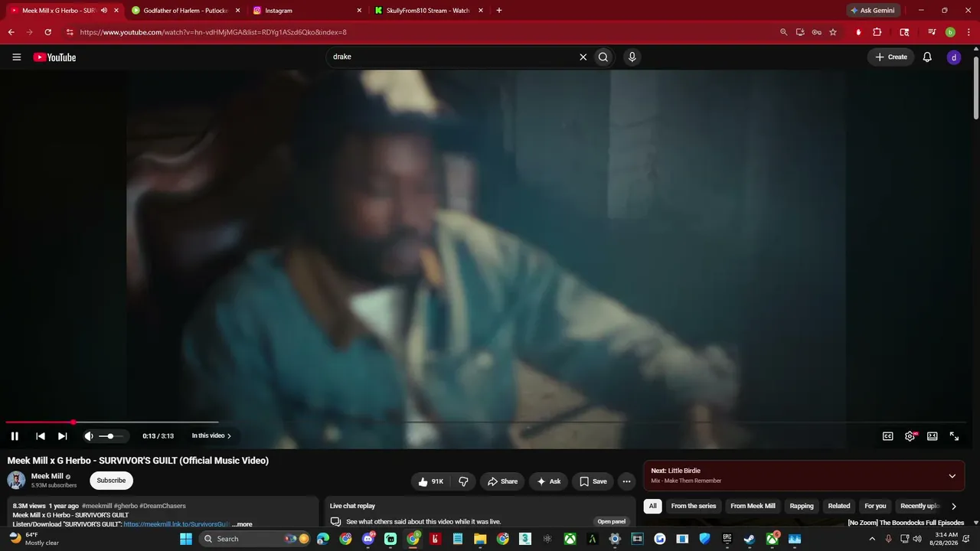Mute the video with the speaker icon
980x551 pixels.
pos(89,436)
